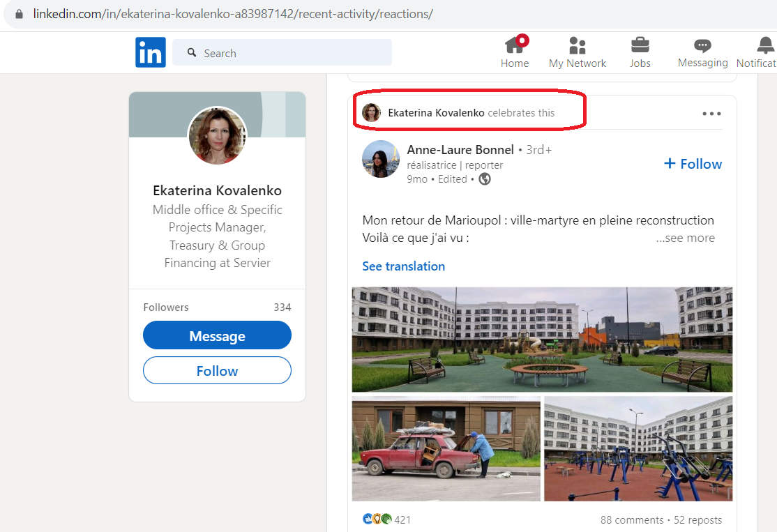The width and height of the screenshot is (777, 532).
Task: Open the Messaging speech bubble icon
Action: [702, 45]
